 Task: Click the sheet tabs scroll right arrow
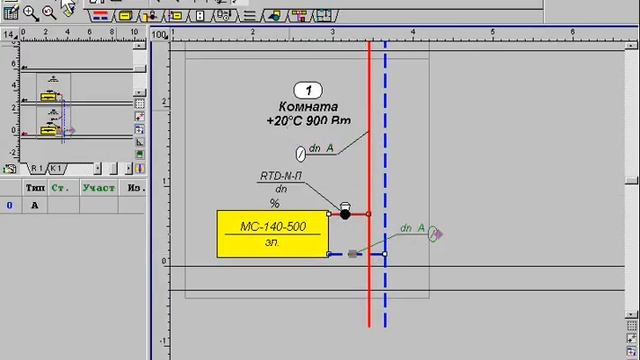[x=129, y=168]
